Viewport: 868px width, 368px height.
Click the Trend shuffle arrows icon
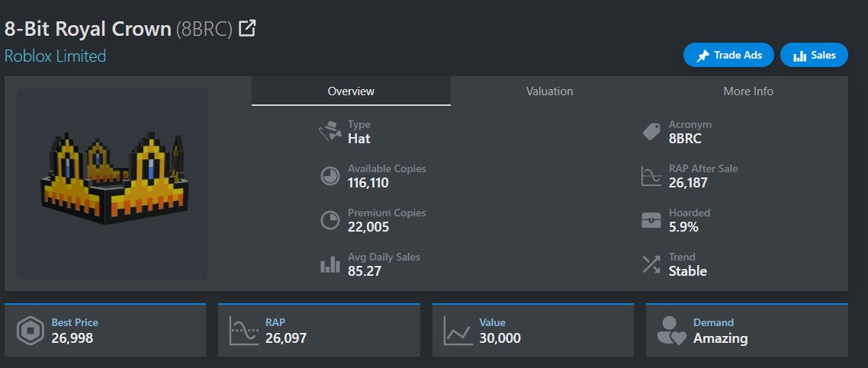[x=651, y=264]
